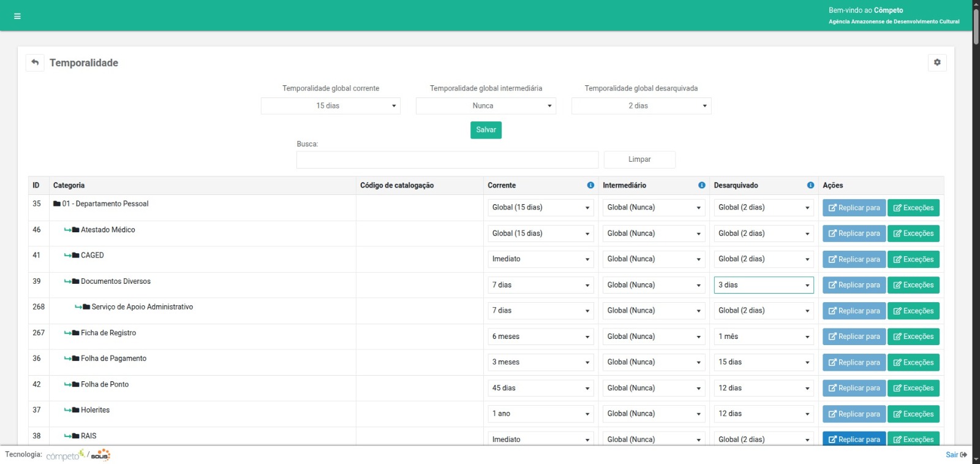
Task: Click the Limpar button
Action: pos(639,159)
